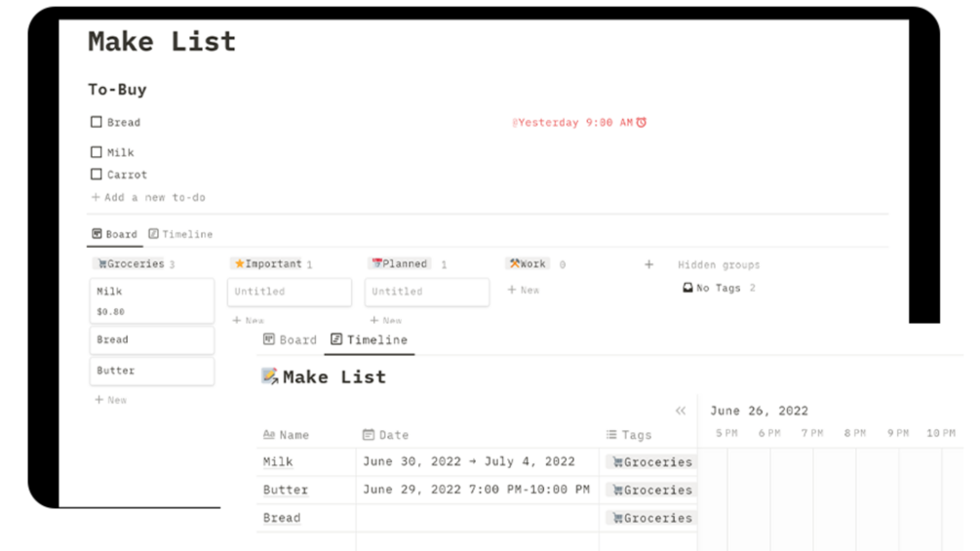Screen dimensions: 980x551
Task: Click the Make List notepad icon
Action: [269, 376]
